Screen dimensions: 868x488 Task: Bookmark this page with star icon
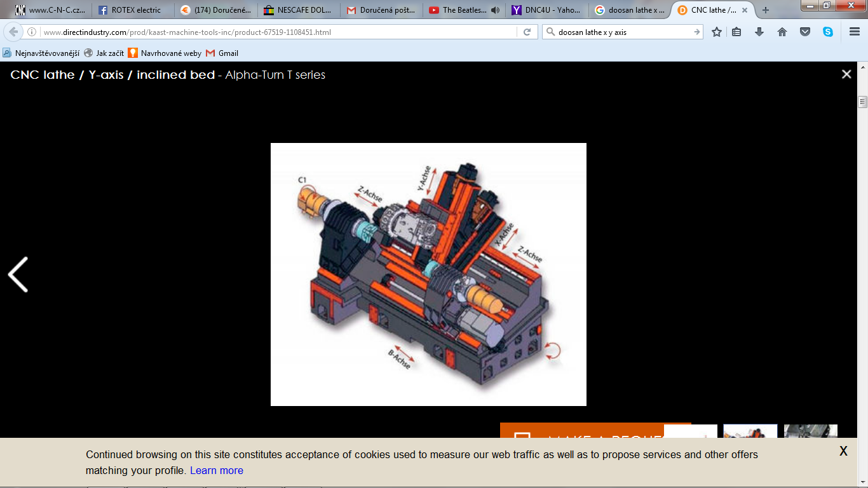pos(717,32)
